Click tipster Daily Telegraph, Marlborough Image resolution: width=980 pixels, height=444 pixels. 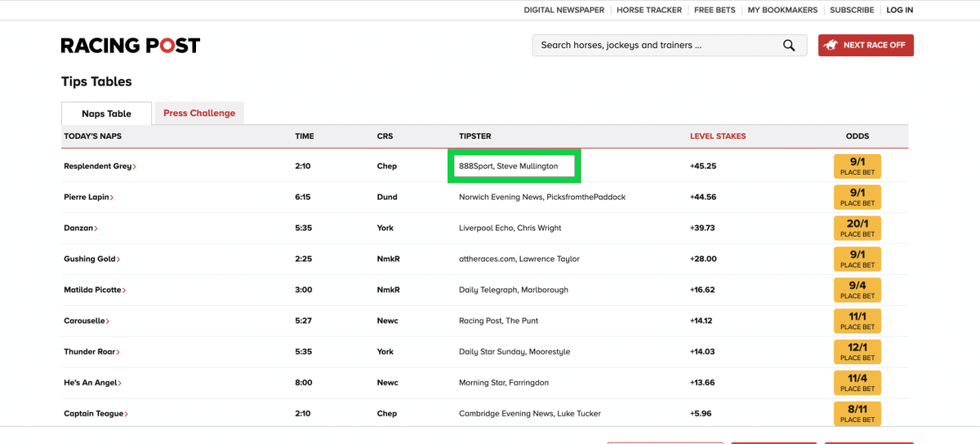click(514, 291)
